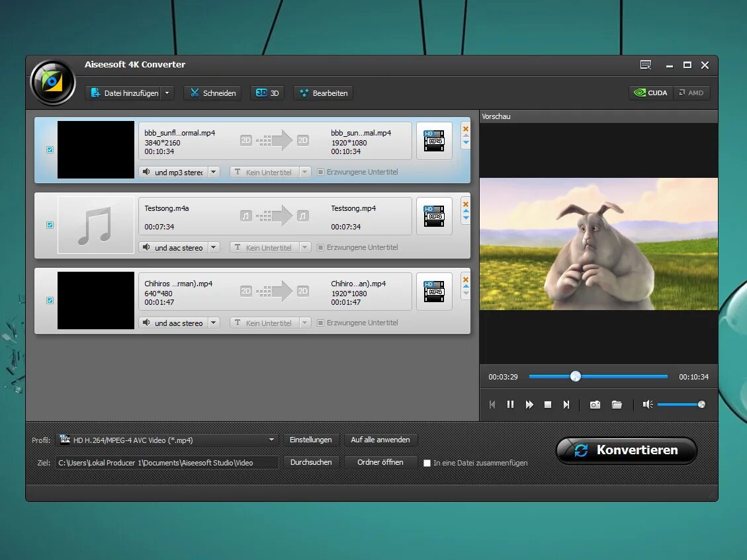Open Kein Untertitel dropdown for bbb_sunfl
This screenshot has width=747, height=560.
(305, 172)
